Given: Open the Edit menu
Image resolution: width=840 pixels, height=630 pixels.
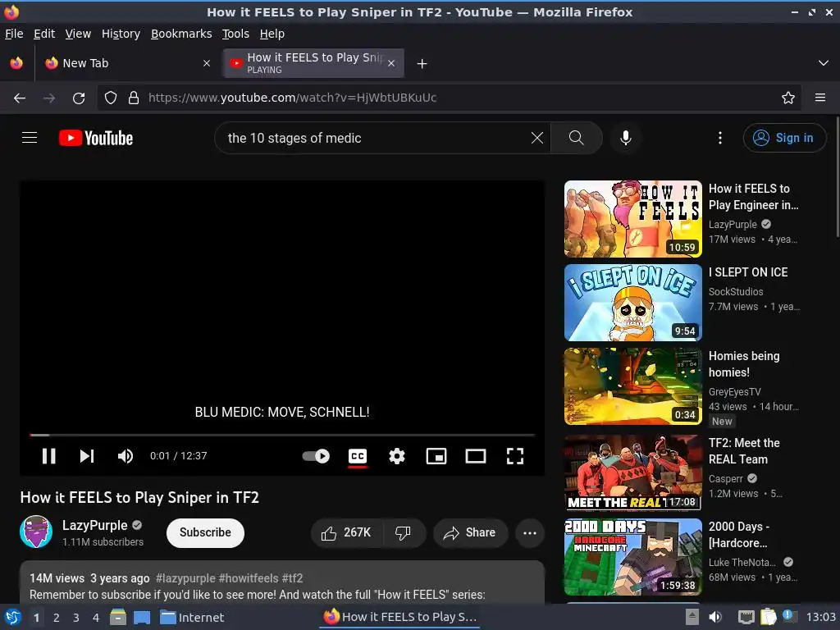Looking at the screenshot, I should 44,34.
